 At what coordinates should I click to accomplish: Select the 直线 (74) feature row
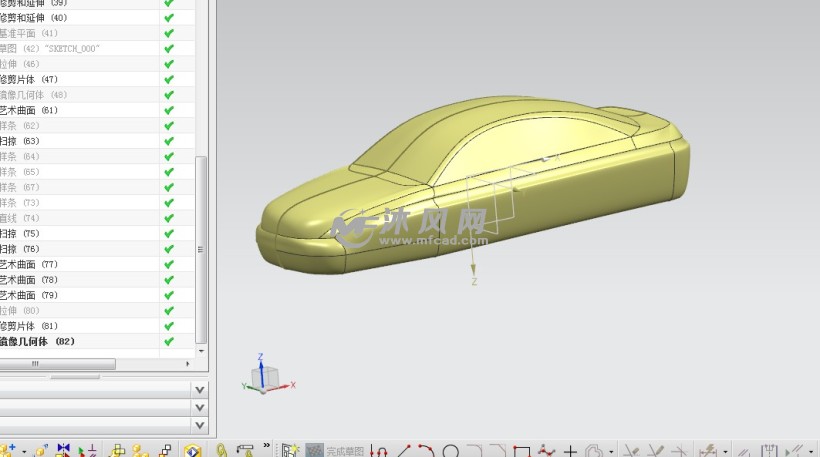tap(97, 218)
